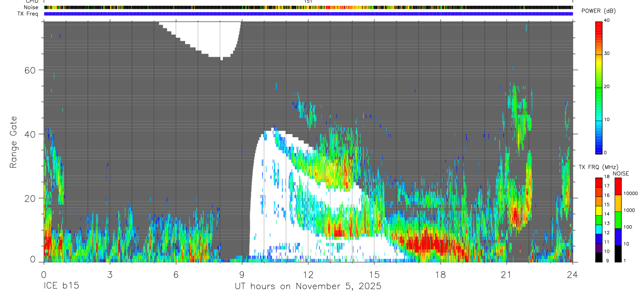The width and height of the screenshot is (644, 297).
Task: Click the multicolored Noise strip above the plot
Action: point(308,7)
